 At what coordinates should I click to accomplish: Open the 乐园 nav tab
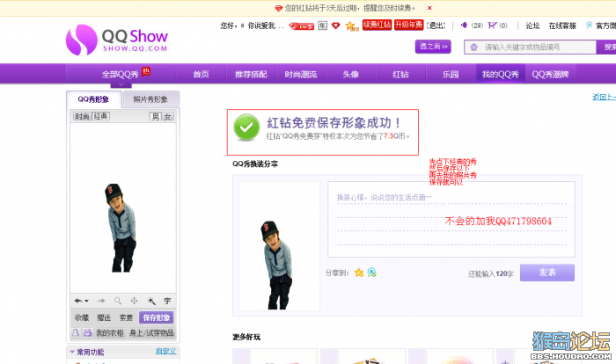(x=451, y=74)
